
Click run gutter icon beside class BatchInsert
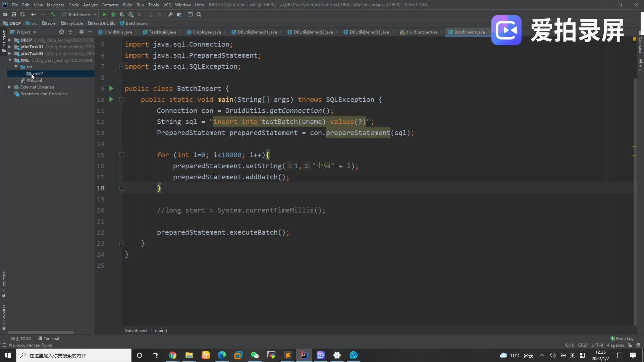pyautogui.click(x=111, y=88)
